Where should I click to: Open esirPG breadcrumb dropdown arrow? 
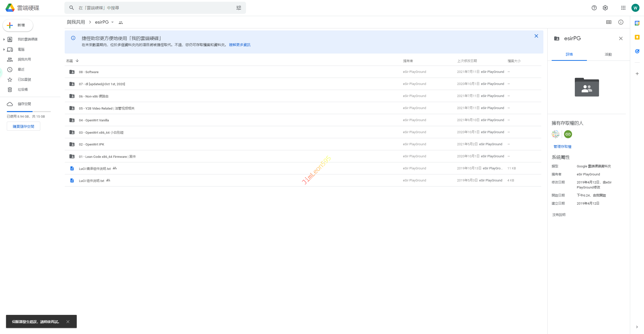[112, 22]
